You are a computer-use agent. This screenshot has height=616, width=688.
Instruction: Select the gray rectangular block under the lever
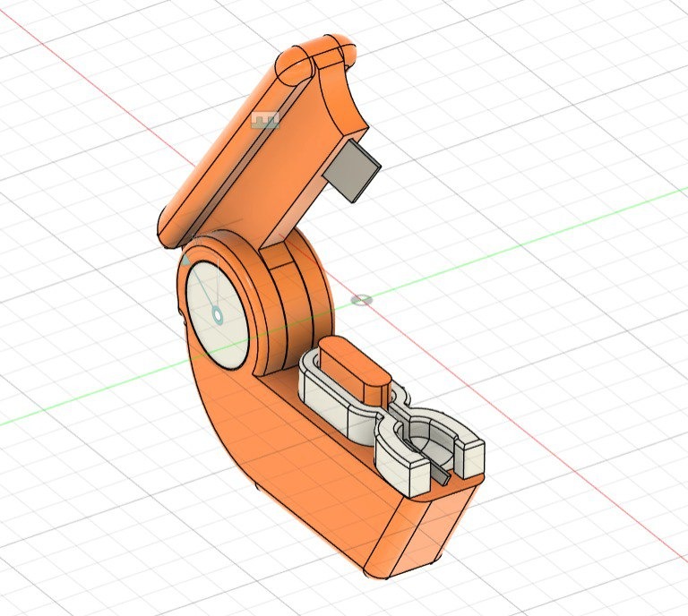coord(352,171)
